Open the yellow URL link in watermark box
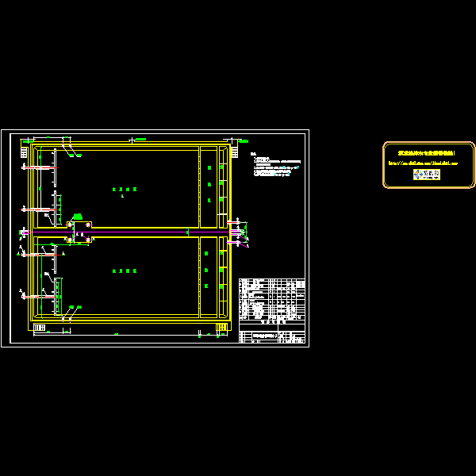 (x=428, y=163)
